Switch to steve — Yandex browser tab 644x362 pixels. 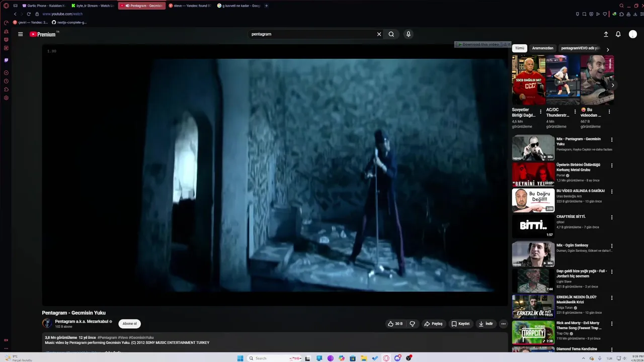coord(190,6)
